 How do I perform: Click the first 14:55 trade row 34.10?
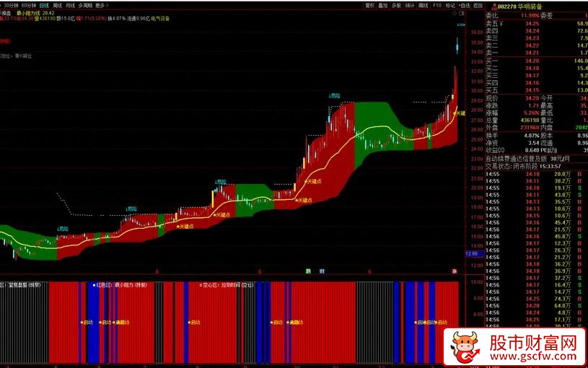click(x=534, y=174)
